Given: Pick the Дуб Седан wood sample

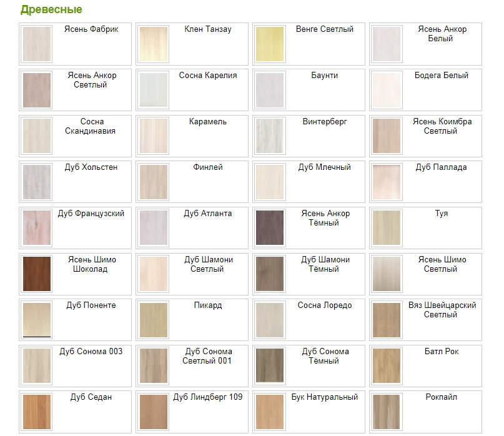Looking at the screenshot, I should (x=37, y=412).
